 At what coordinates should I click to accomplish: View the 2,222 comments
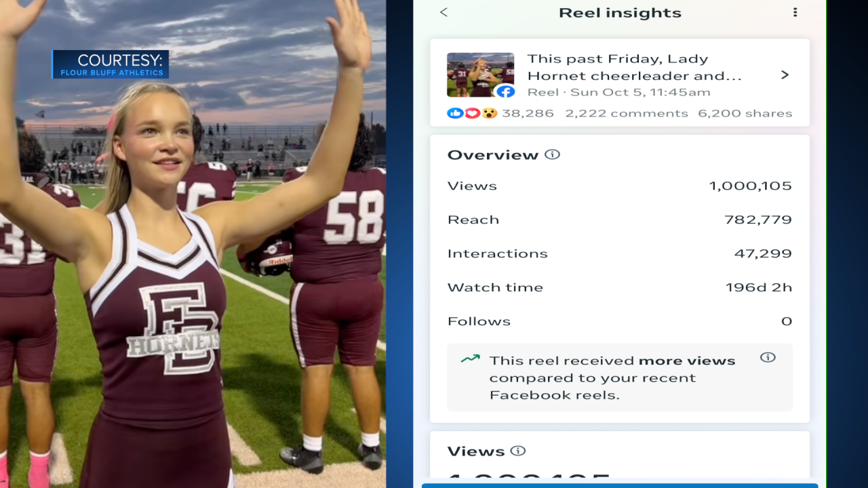[x=627, y=113]
